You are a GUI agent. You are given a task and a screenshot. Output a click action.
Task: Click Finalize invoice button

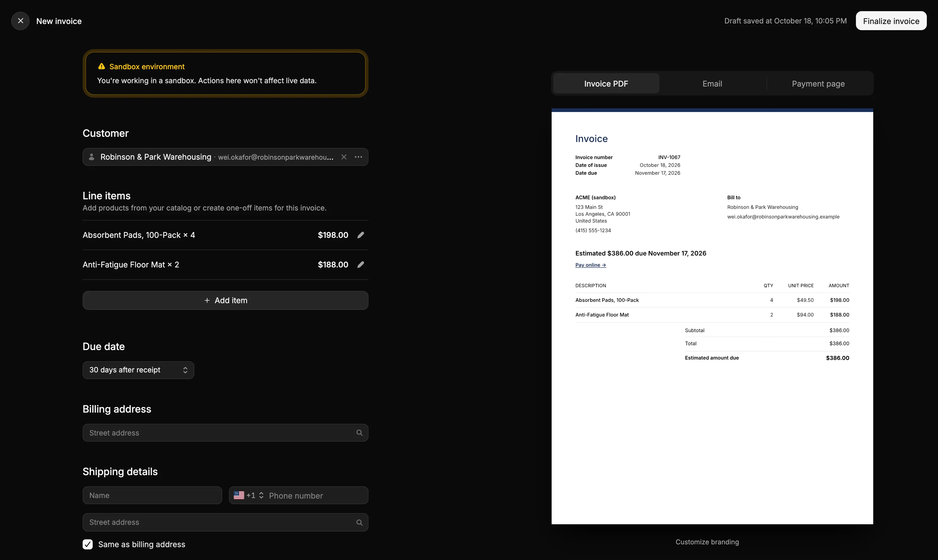891,21
